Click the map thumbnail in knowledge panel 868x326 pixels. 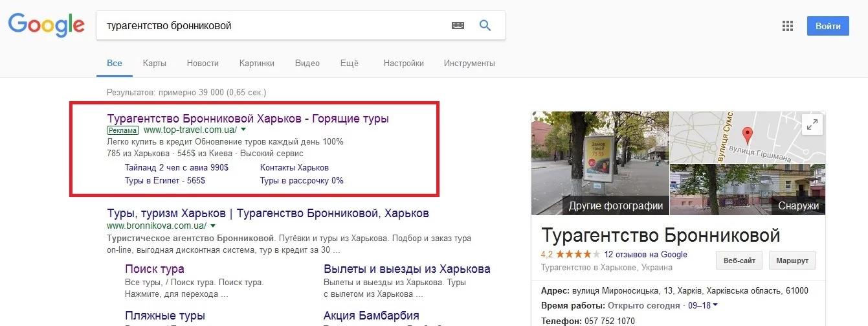(748, 137)
